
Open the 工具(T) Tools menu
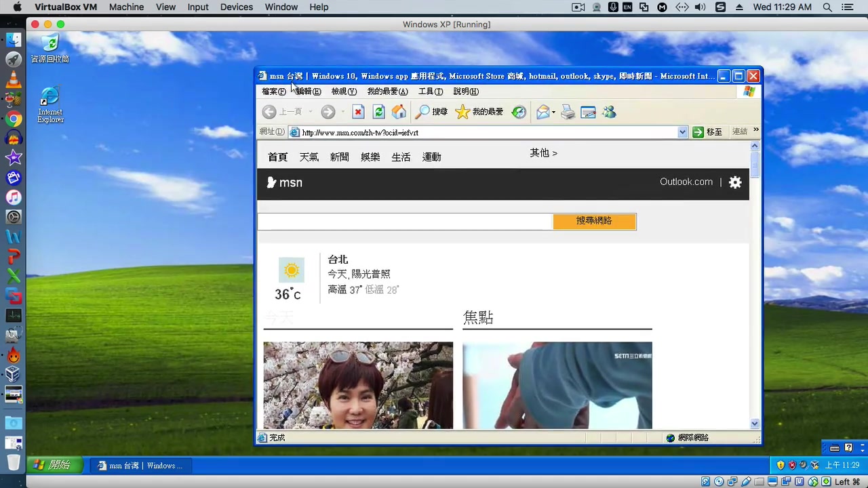pos(431,91)
